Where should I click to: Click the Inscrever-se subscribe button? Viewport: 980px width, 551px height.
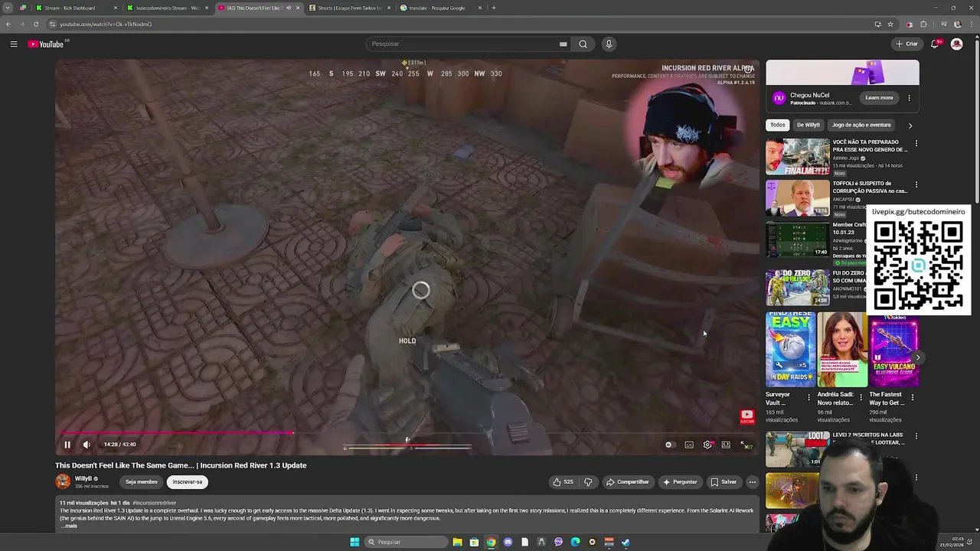click(x=188, y=482)
